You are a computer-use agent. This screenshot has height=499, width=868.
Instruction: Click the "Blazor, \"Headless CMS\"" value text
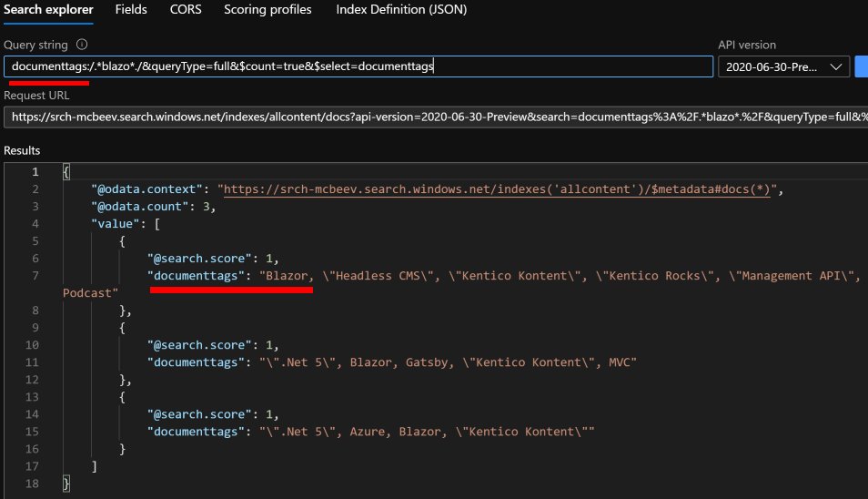point(346,276)
